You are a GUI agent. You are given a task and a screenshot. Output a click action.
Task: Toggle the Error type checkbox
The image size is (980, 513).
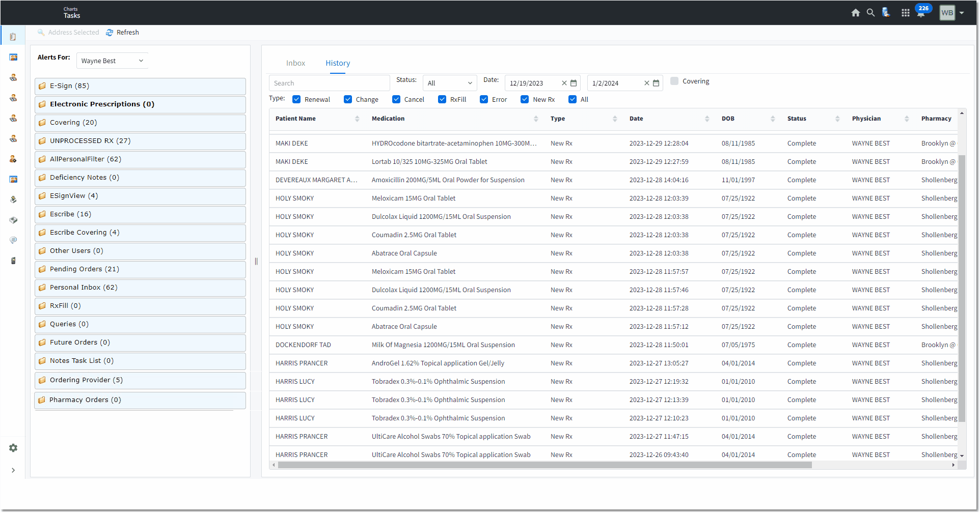(484, 99)
